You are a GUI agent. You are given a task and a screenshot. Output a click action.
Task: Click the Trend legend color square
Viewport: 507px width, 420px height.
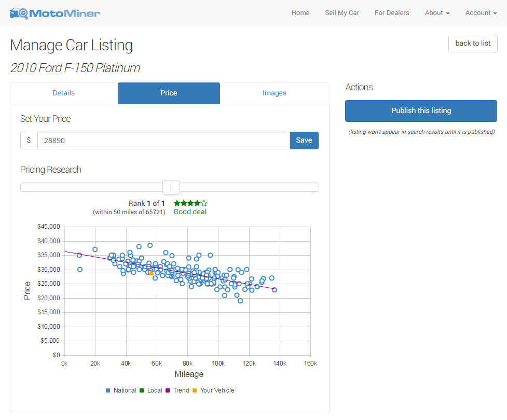point(168,390)
